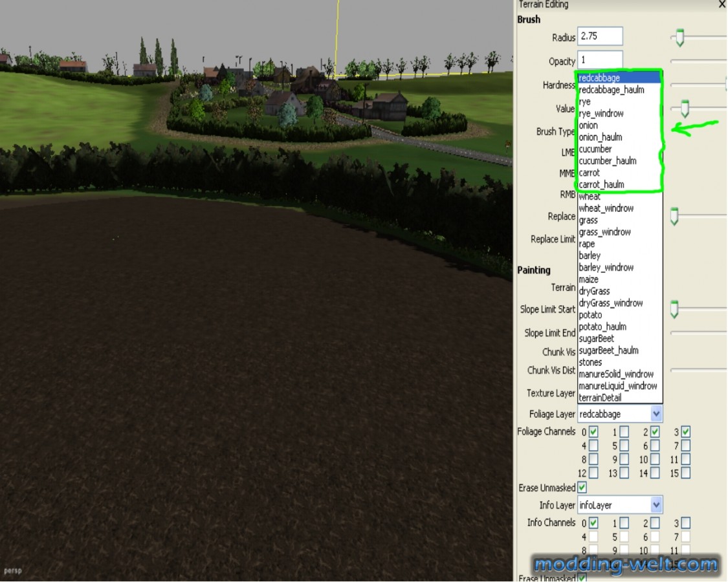The image size is (728, 582).
Task: Choose onion from the layer list
Action: point(619,125)
